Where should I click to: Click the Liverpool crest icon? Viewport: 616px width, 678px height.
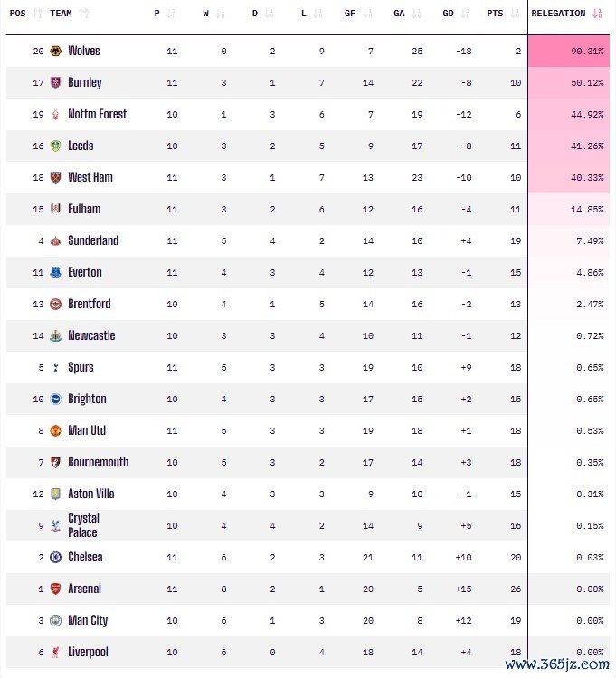pos(56,653)
